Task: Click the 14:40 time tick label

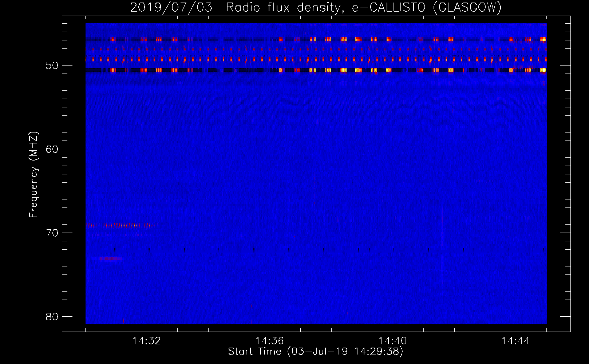Action: click(x=393, y=341)
